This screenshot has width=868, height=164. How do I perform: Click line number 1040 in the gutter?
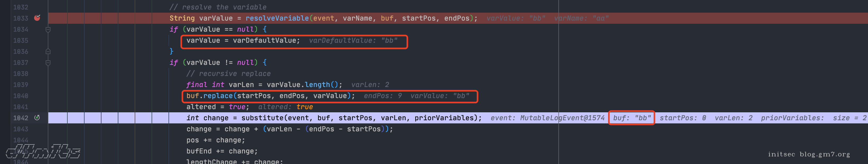21,96
